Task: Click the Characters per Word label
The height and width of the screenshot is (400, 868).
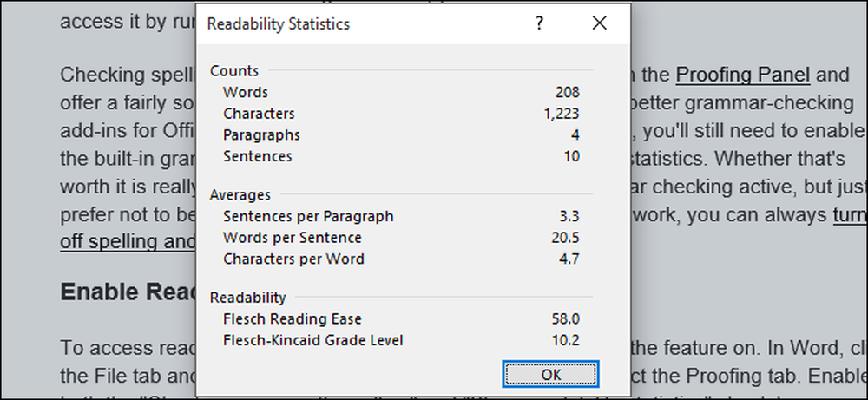Action: (293, 259)
